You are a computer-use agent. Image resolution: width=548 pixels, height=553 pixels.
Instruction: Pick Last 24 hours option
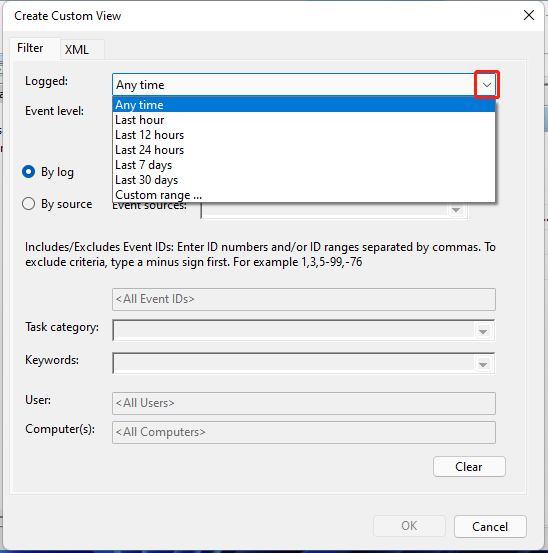pyautogui.click(x=304, y=150)
